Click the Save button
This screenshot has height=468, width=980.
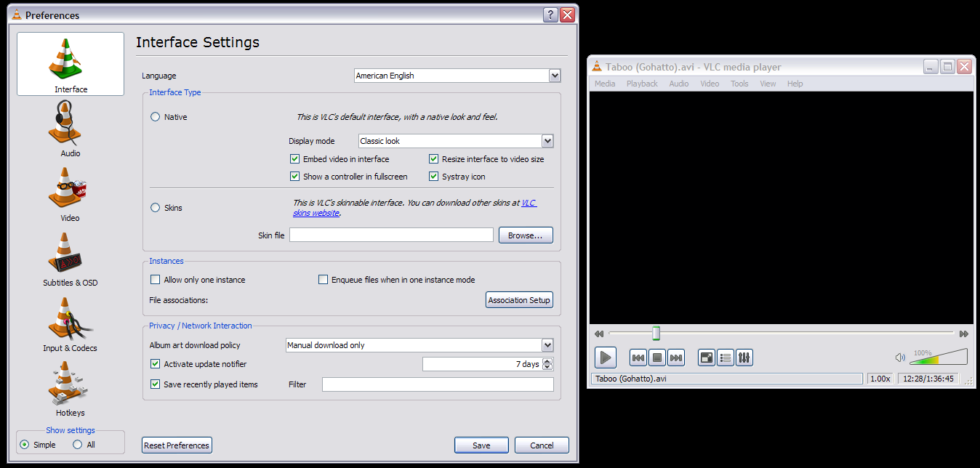(481, 445)
